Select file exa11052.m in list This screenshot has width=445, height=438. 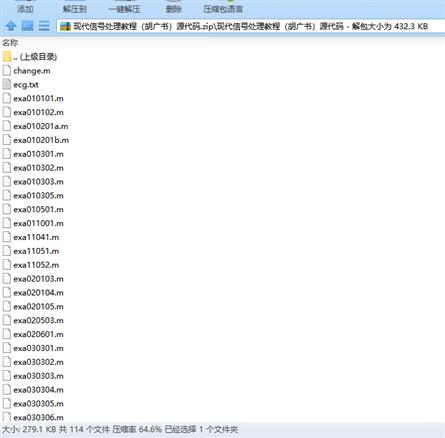pyautogui.click(x=36, y=265)
